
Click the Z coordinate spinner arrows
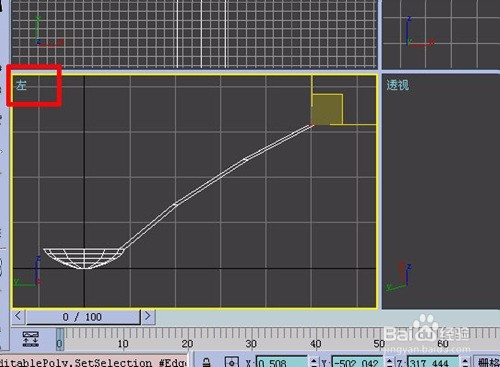coord(465,362)
